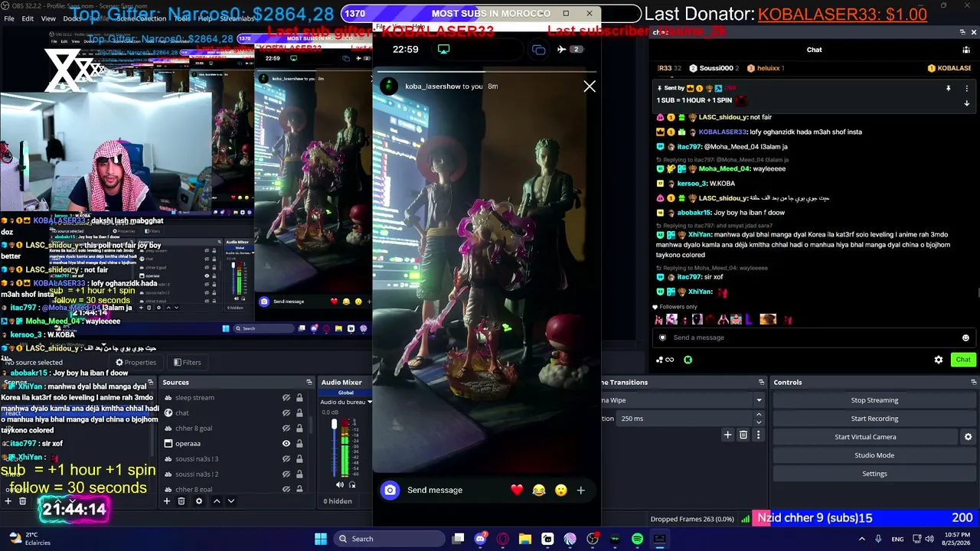
Task: Open the Instagram camera button
Action: point(390,490)
